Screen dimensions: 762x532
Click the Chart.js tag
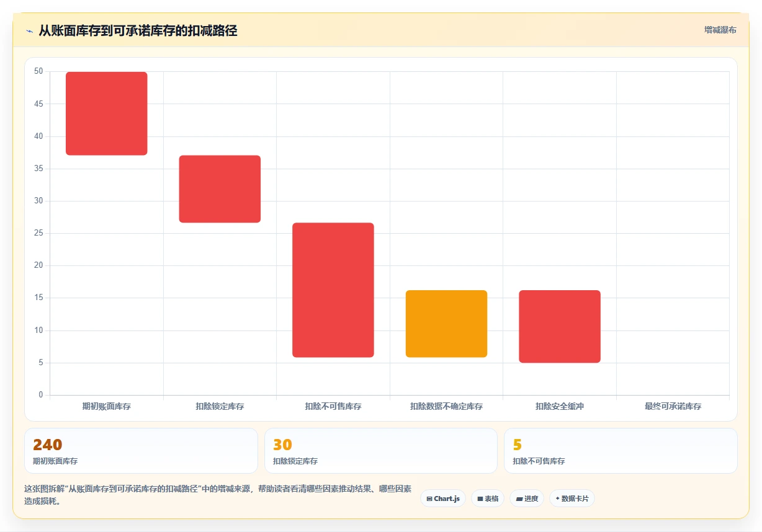(443, 499)
